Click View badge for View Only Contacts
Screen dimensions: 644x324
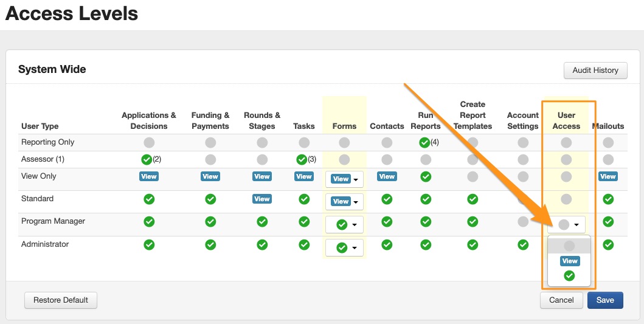(x=386, y=176)
